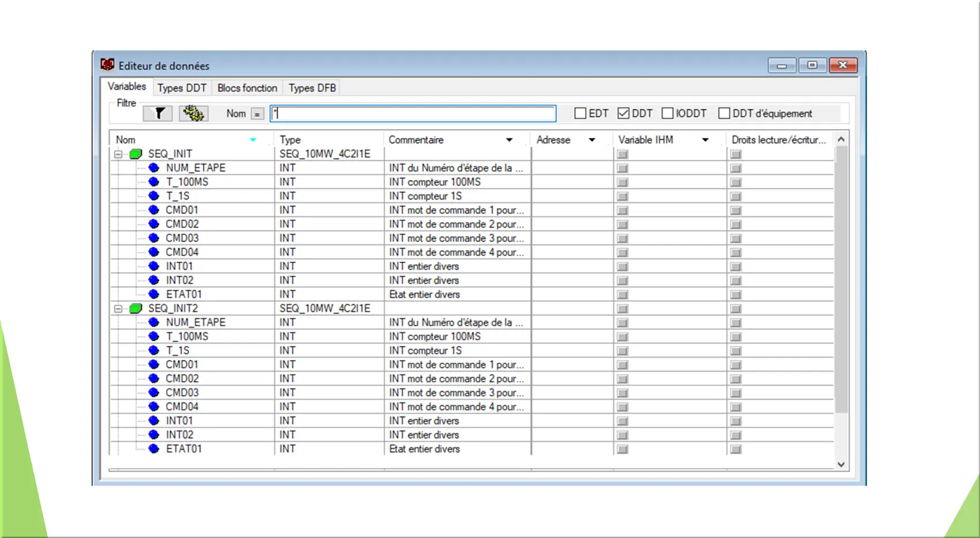This screenshot has height=538, width=980.
Task: Open the Commentaire column dropdown arrow
Action: 509,140
